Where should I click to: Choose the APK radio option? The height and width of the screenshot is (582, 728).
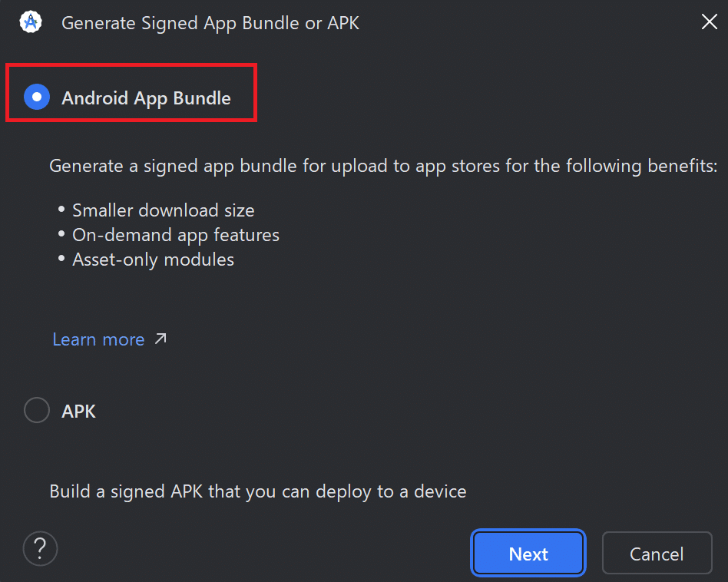tap(36, 410)
